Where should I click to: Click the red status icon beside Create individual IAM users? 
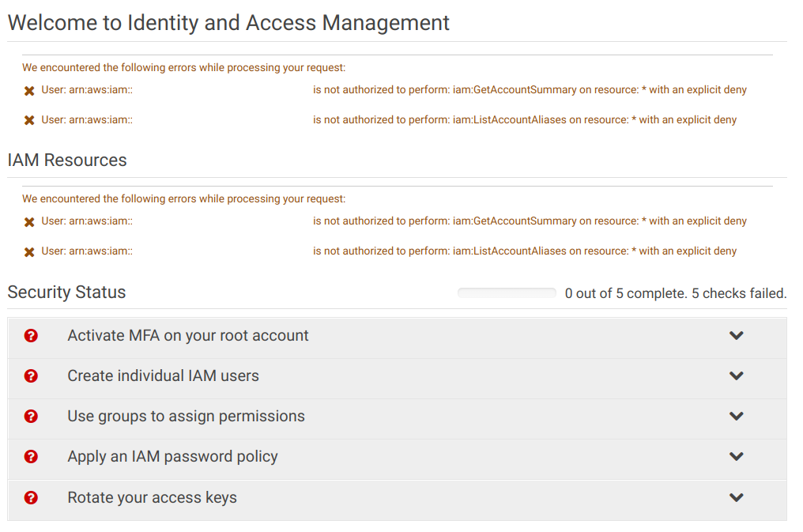point(31,375)
